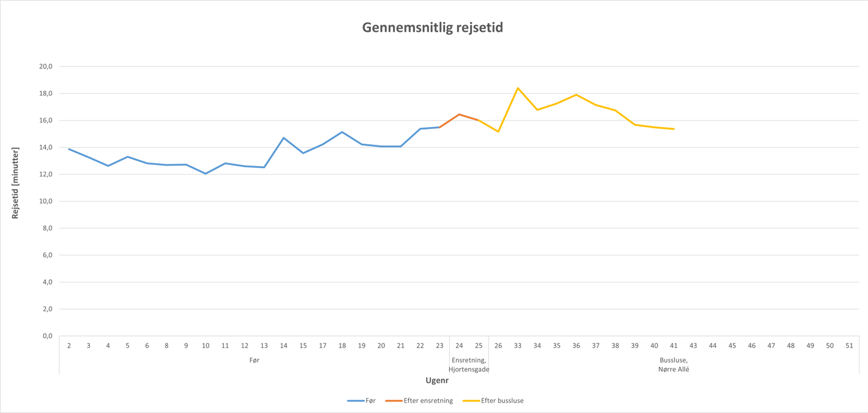Click the blue line spike at week 14

point(284,138)
